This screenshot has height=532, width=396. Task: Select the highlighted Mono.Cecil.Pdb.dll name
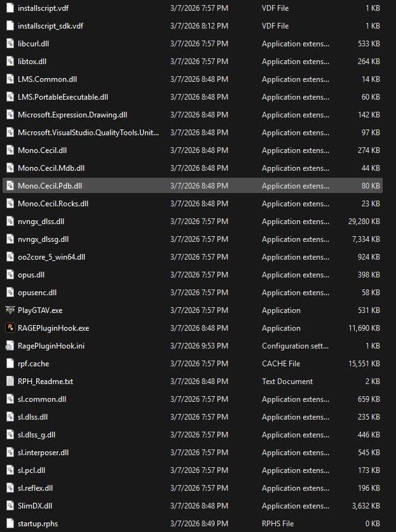tap(50, 186)
